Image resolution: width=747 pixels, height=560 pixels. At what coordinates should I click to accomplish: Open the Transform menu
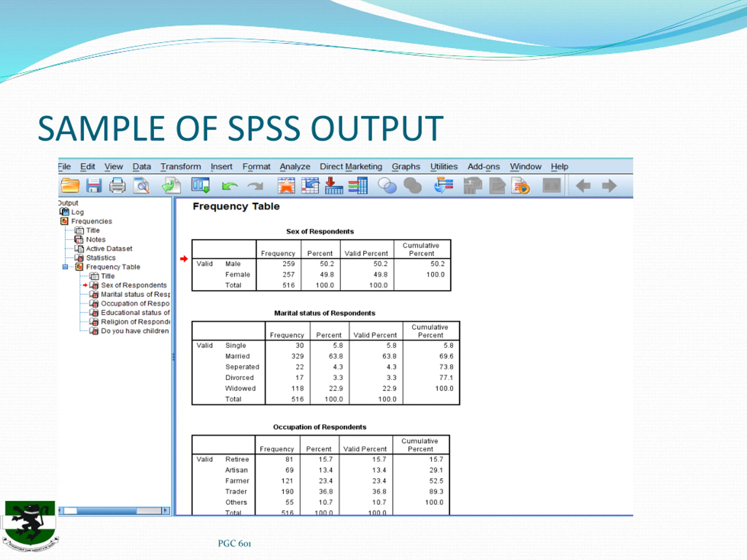click(181, 167)
